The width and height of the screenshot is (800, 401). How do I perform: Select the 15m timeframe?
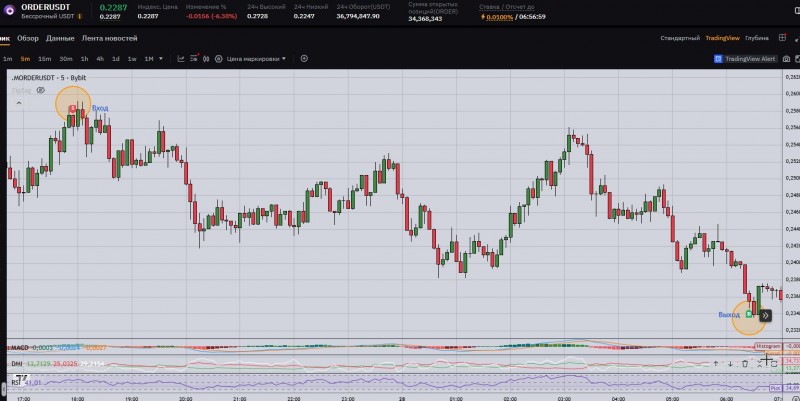tap(45, 59)
